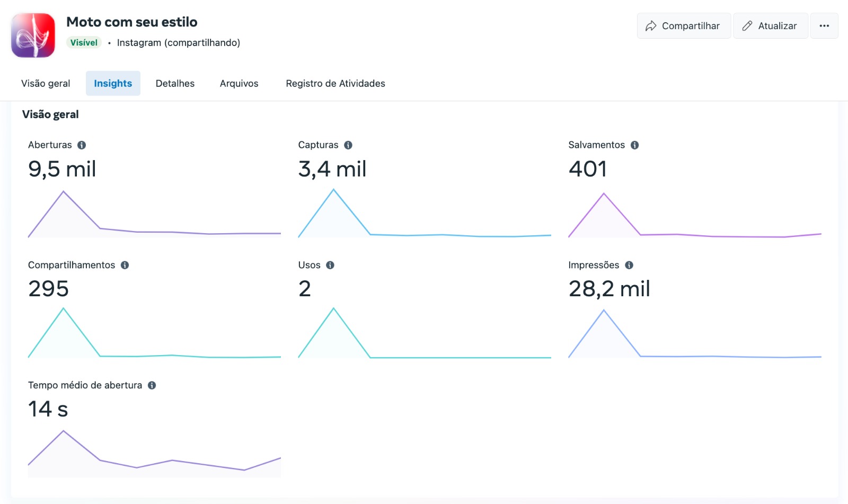Open the Registro de Atividades tab
848x504 pixels.
[335, 84]
